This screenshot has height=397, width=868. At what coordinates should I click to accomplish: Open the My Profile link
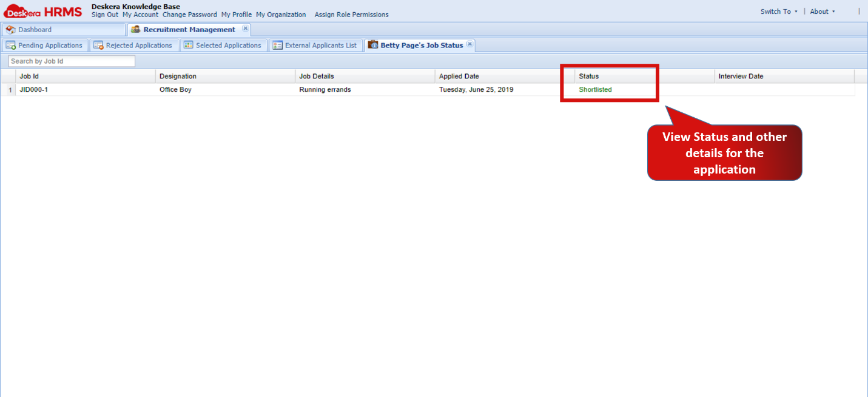click(237, 15)
